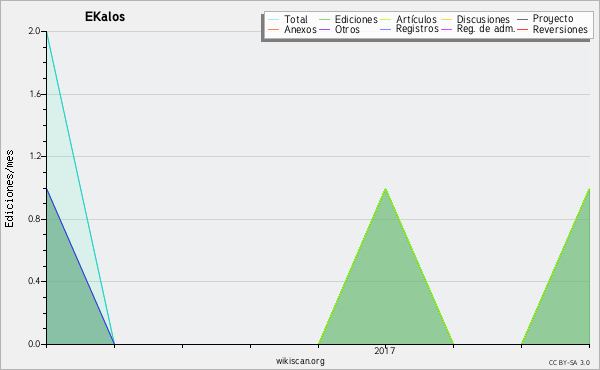Viewport: 600px width, 370px height.
Task: Click the blue Registros line start at 1.0
Action: pyautogui.click(x=47, y=189)
